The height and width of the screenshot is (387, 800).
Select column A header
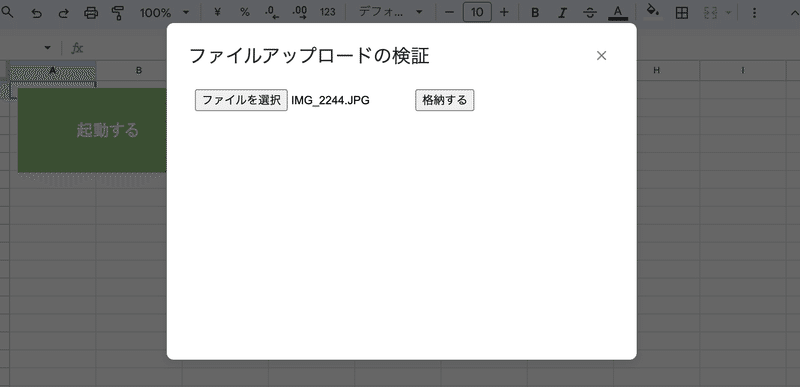53,70
